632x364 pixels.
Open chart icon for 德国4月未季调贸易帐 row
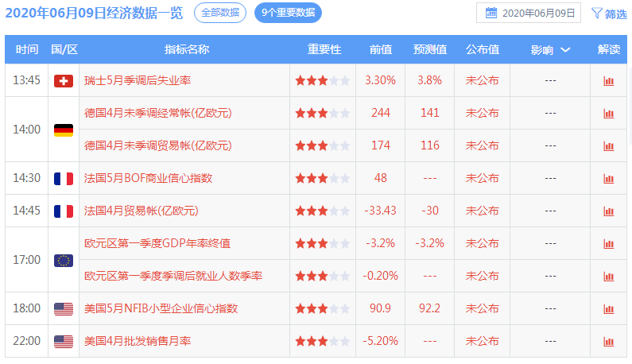pos(608,146)
